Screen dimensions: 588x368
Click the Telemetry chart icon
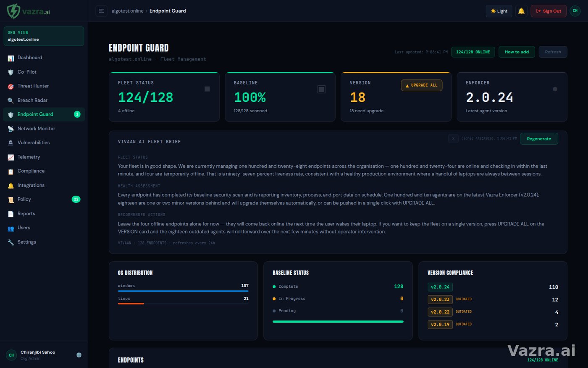point(11,157)
